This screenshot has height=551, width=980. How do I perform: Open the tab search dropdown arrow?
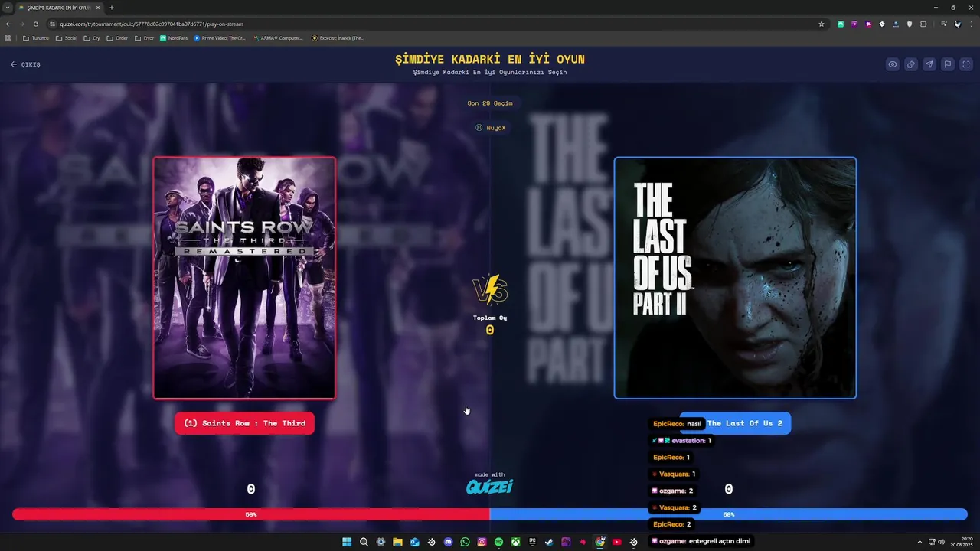click(7, 8)
